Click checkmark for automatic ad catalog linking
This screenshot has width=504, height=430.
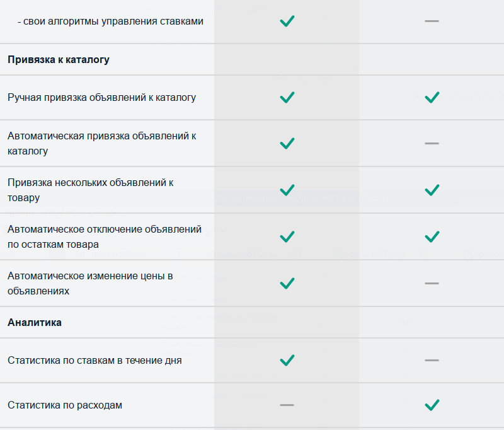click(x=287, y=143)
